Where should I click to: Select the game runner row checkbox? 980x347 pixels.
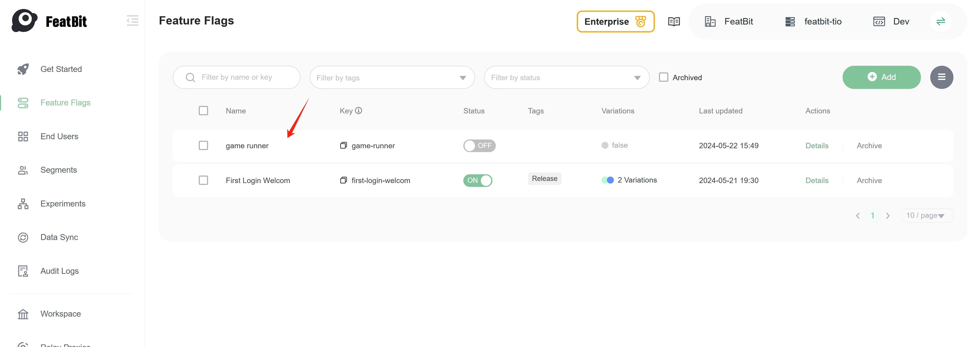[x=203, y=146]
